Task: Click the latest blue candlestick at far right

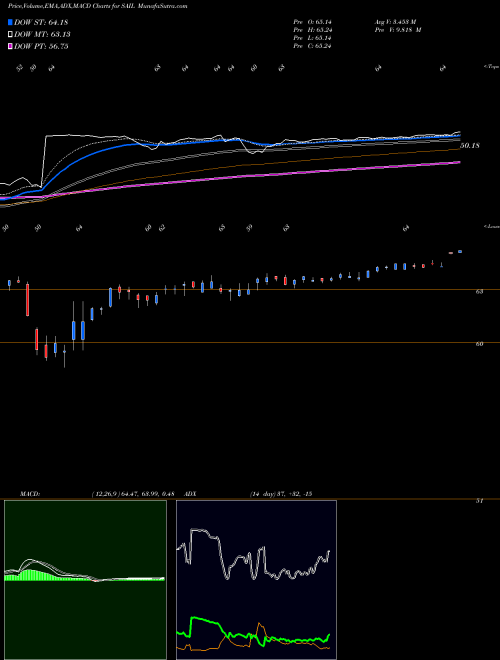Action: tap(460, 252)
